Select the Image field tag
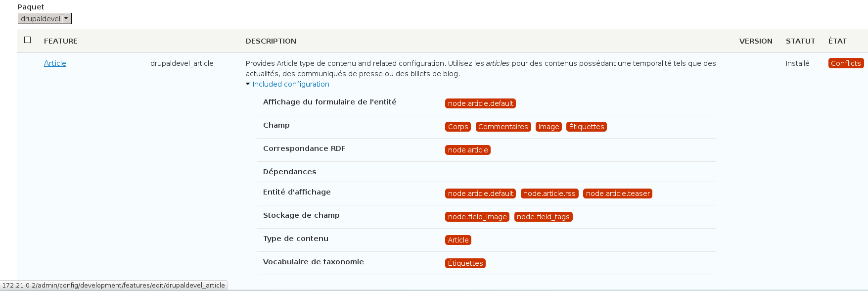Viewport: 868px width, 291px height. 548,127
